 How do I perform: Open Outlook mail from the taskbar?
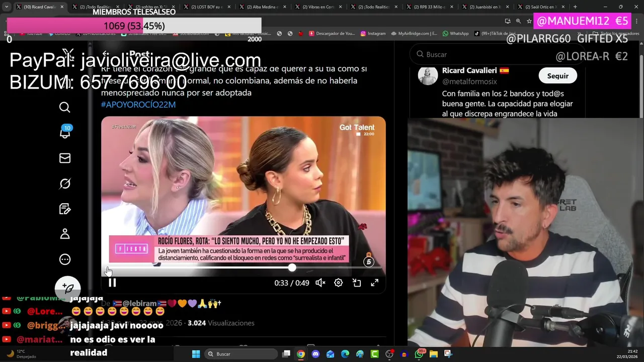(x=330, y=354)
